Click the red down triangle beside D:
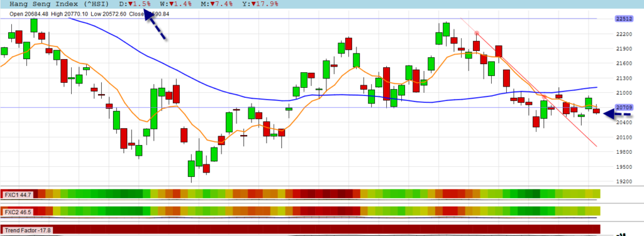 click(130, 4)
